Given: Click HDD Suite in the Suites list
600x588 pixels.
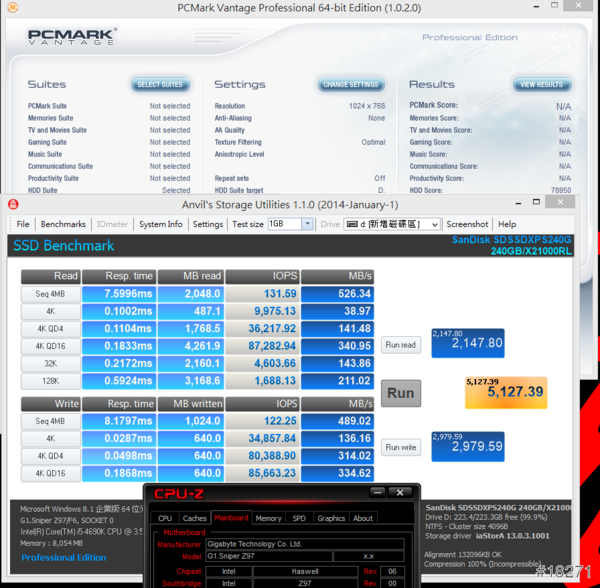Looking at the screenshot, I should point(42,190).
